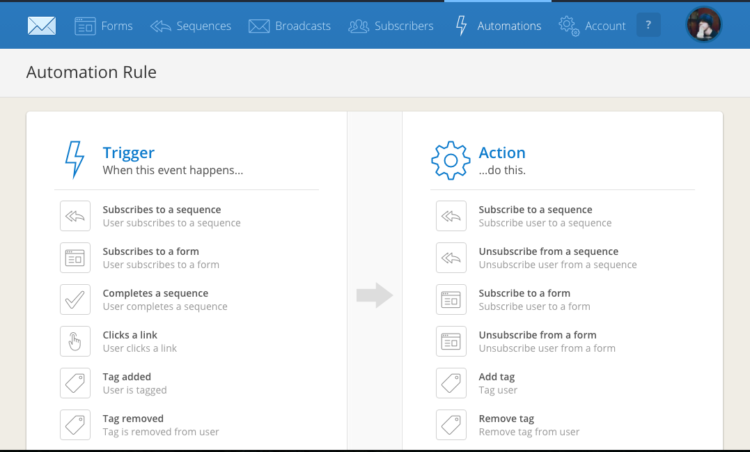This screenshot has width=750, height=452.
Task: Click the envelope logo in the header
Action: 42,26
